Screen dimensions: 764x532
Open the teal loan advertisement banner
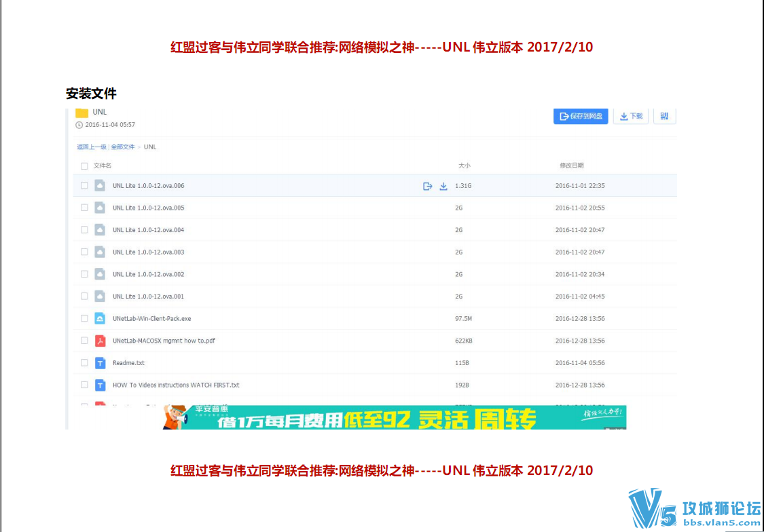[395, 417]
